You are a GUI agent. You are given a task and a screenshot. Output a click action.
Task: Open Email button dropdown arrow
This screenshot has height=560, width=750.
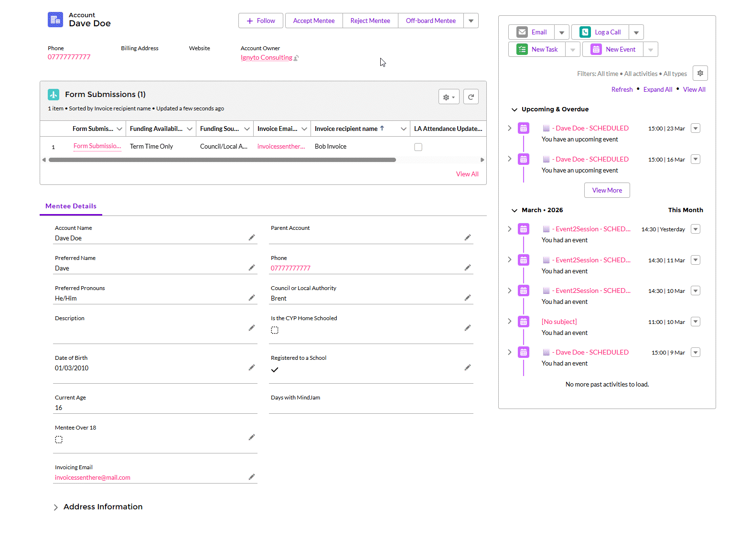click(x=562, y=32)
